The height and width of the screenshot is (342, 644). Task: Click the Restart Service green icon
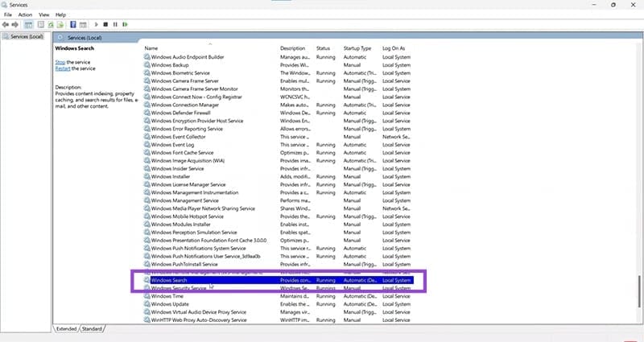(x=125, y=25)
